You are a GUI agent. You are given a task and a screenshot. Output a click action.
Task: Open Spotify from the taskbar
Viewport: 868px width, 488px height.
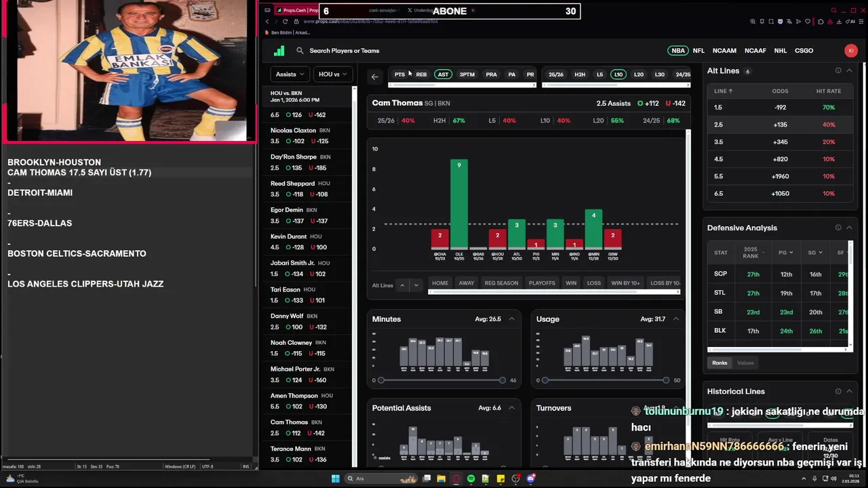click(x=471, y=479)
